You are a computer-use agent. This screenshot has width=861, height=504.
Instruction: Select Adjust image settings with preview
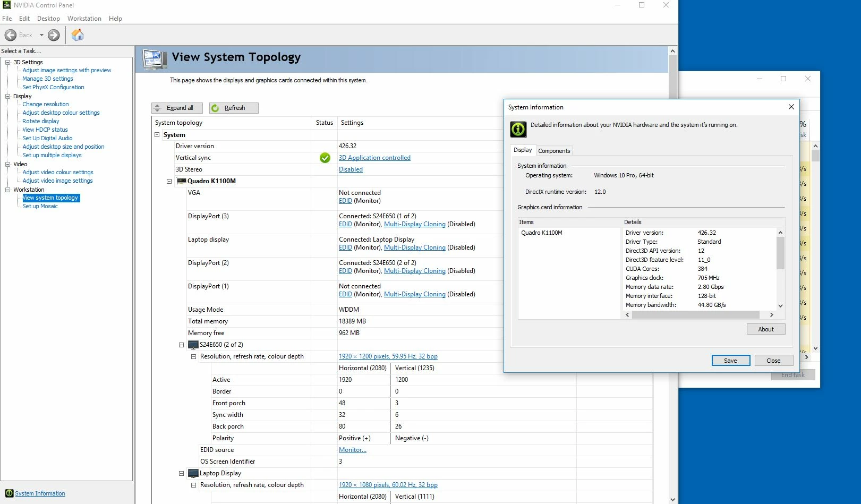pos(67,70)
